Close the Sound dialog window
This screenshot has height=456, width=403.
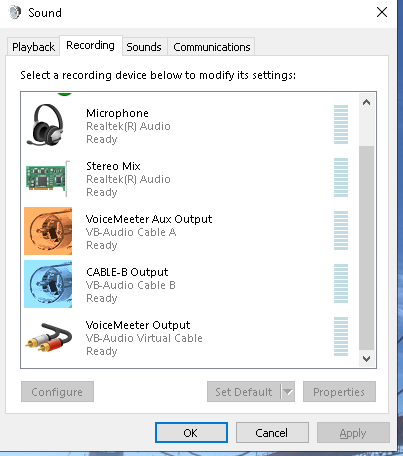pos(382,12)
